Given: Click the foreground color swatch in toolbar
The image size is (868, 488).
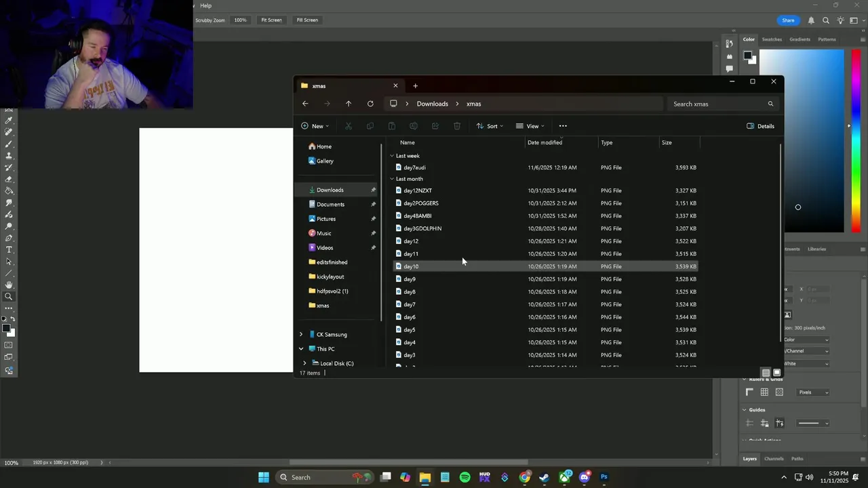Looking at the screenshot, I should [x=6, y=329].
